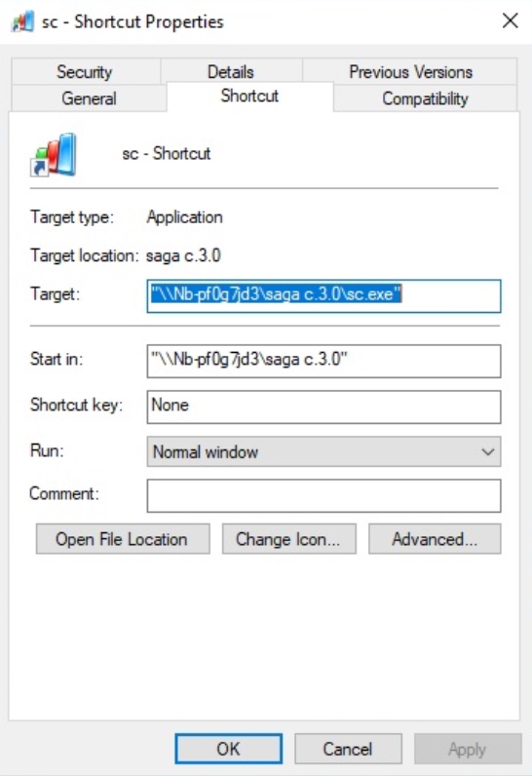Click the 'Target:' label
532x776 pixels.
click(55, 294)
